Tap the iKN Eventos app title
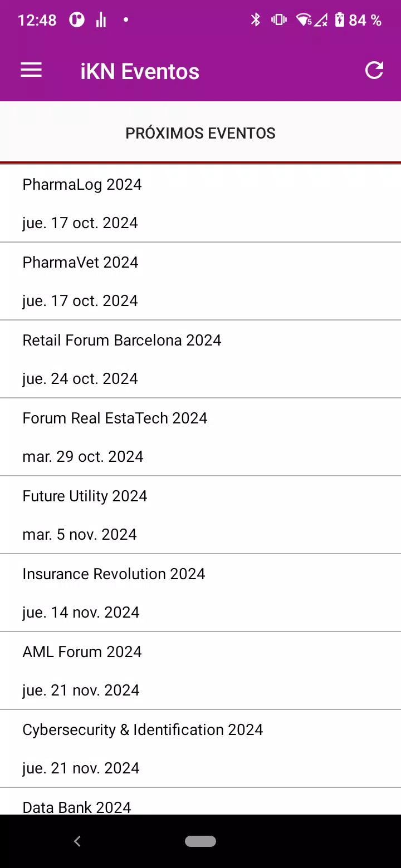Viewport: 401px width, 868px height. pyautogui.click(x=140, y=71)
